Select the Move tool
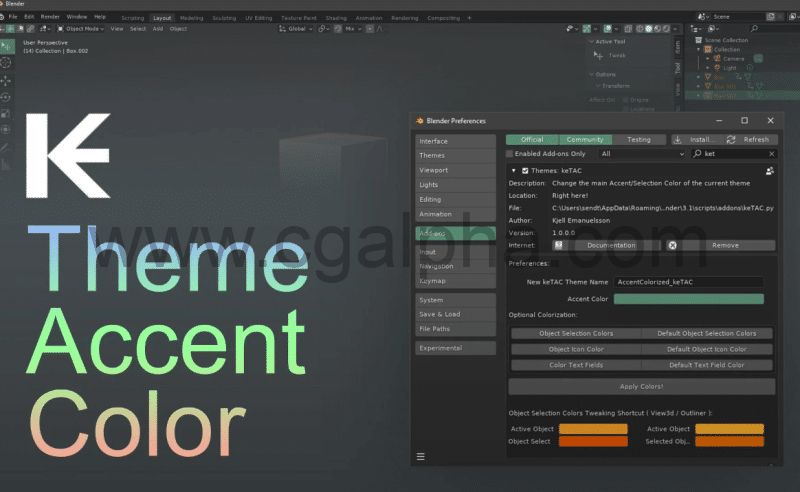Image resolution: width=800 pixels, height=492 pixels. pos(6,81)
